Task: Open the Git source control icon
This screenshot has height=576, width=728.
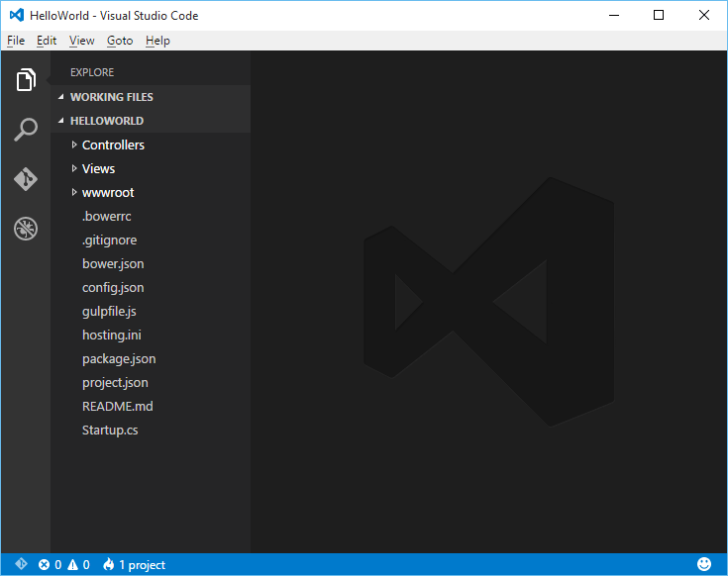Action: pyautogui.click(x=26, y=179)
